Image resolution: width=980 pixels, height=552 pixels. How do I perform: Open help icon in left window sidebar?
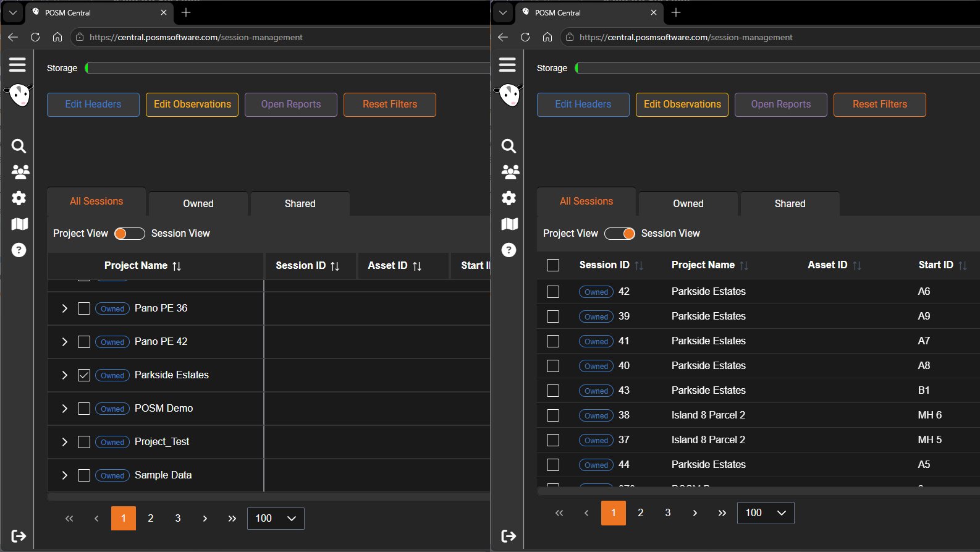[19, 250]
